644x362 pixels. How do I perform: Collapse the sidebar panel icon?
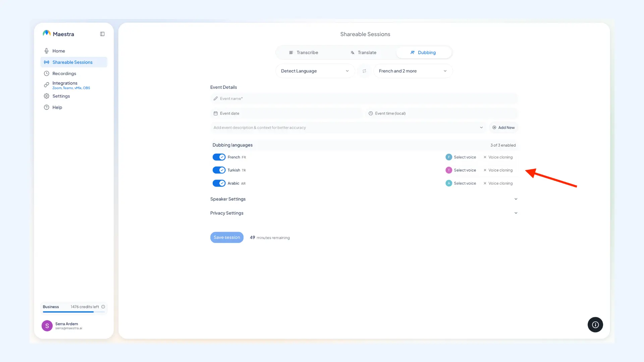click(102, 34)
